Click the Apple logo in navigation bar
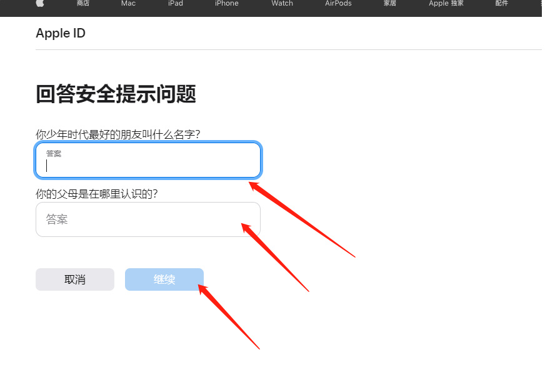The image size is (550, 392). pos(40,4)
